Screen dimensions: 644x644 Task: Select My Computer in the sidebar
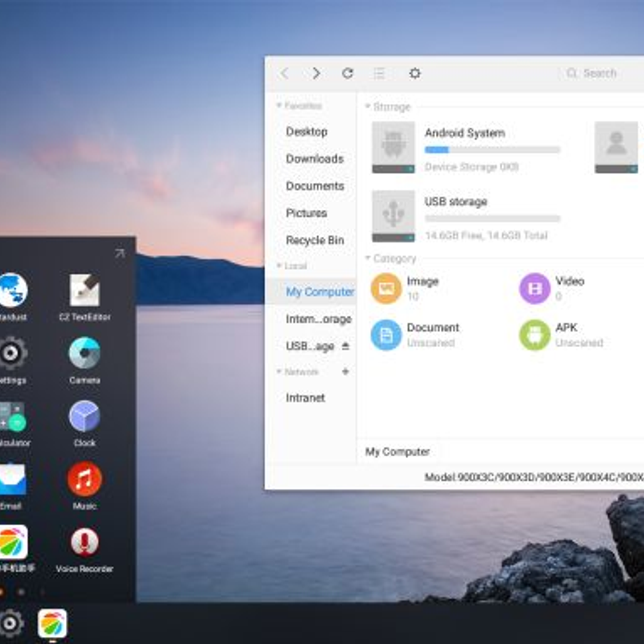(x=319, y=291)
